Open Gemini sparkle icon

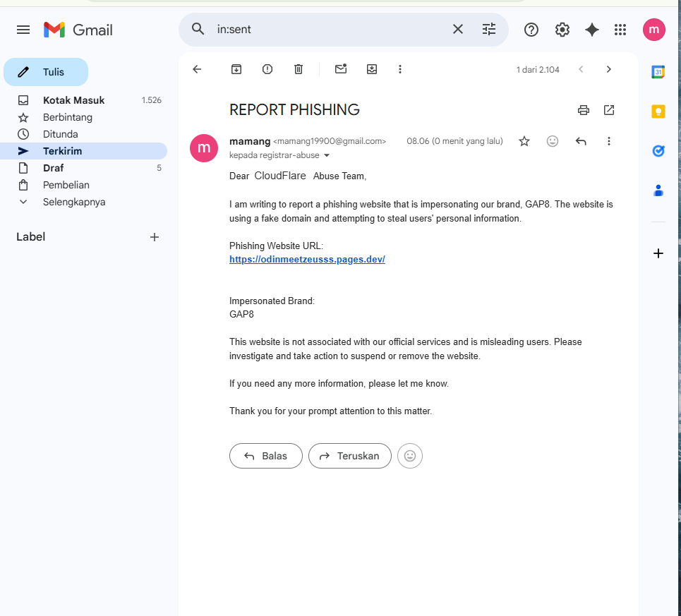point(592,30)
